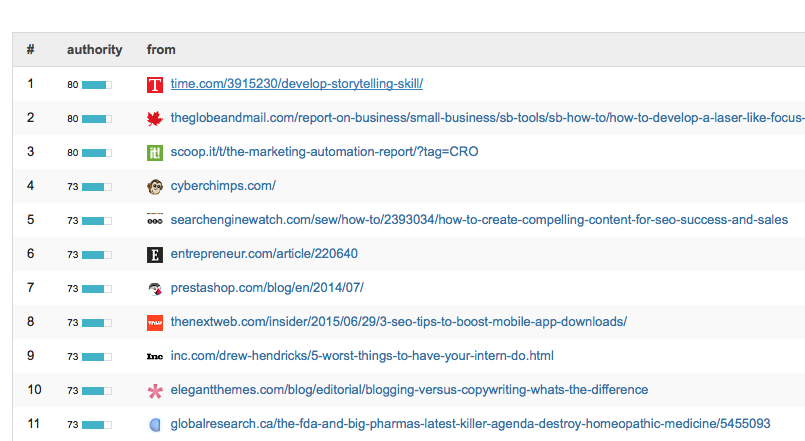Open the time.com storytelling skill link

coord(297,85)
